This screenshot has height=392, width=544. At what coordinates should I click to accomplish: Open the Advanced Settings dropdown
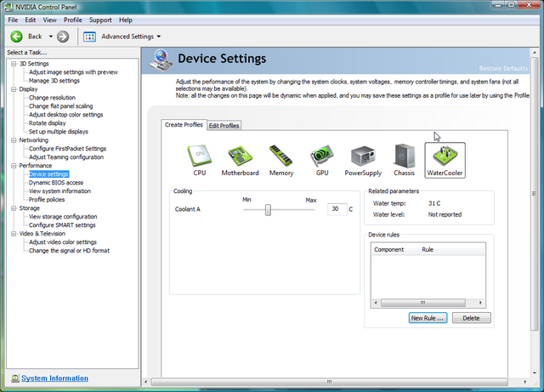(x=159, y=37)
